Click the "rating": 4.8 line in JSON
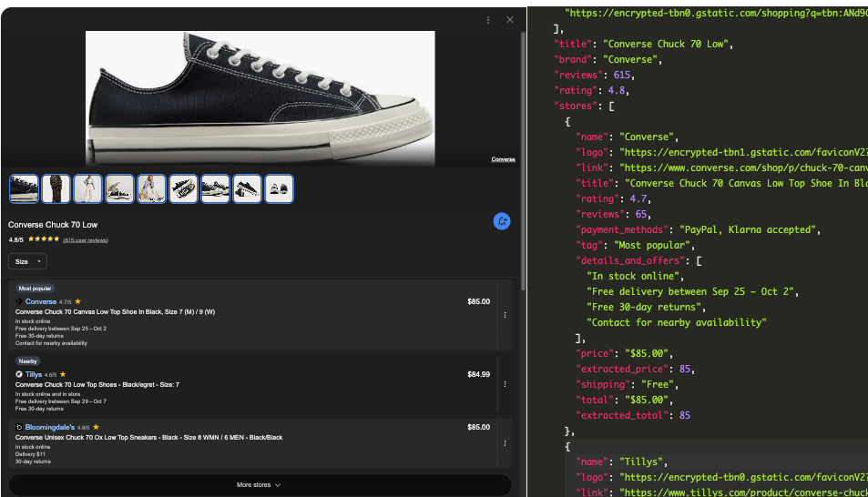The width and height of the screenshot is (868, 497). pos(591,90)
